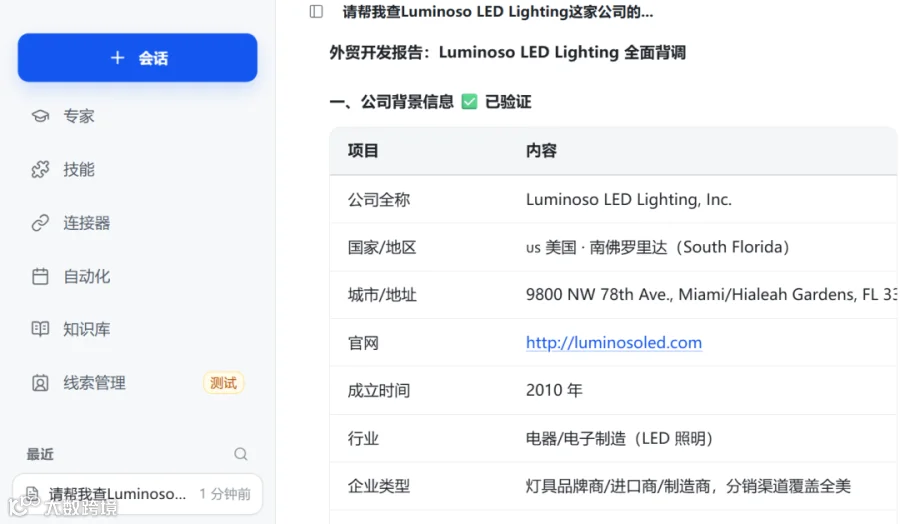
Task: Click the plus icon in 会话 button
Action: coord(117,58)
